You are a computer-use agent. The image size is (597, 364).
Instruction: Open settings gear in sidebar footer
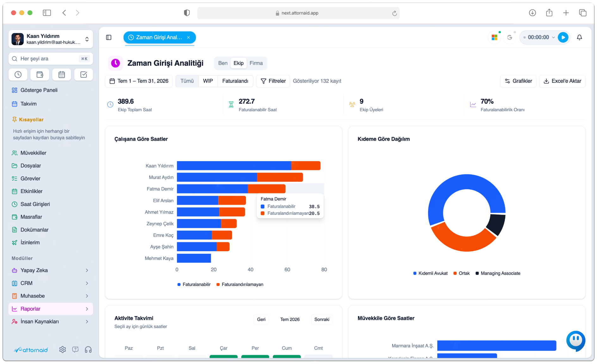[63, 349]
